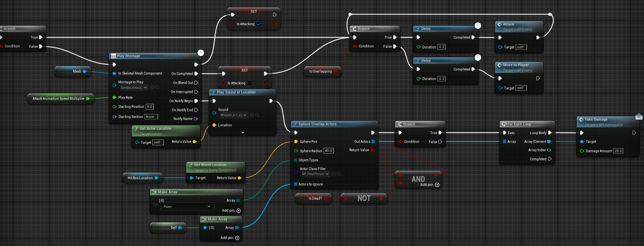Open the Pawn object type dropdown
Image resolution: width=644 pixels, height=246 pixels.
click(187, 206)
